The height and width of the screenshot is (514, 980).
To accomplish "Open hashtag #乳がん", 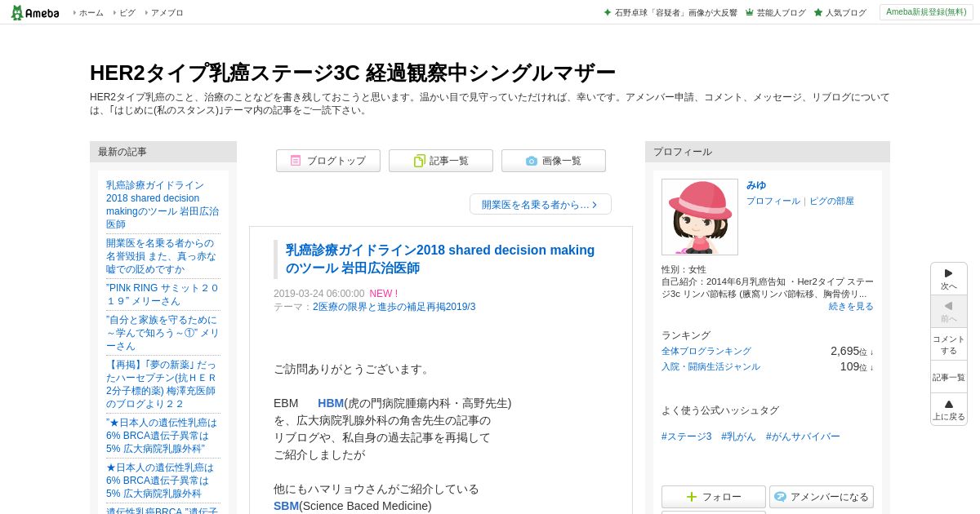I will (738, 436).
